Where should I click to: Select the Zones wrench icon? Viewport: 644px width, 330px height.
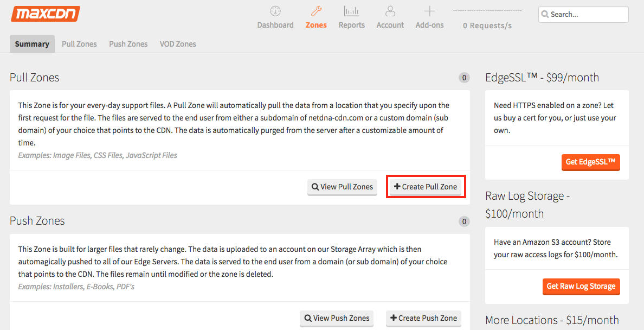316,11
